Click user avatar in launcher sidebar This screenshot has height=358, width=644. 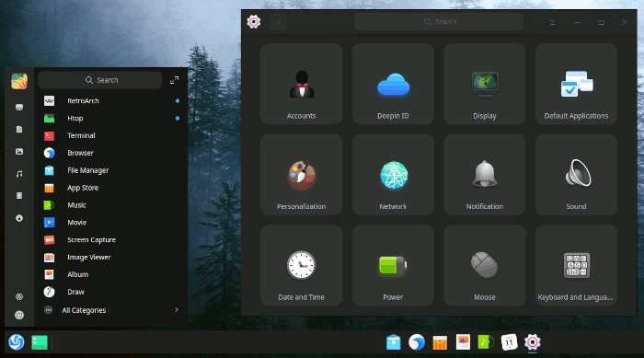(x=19, y=81)
